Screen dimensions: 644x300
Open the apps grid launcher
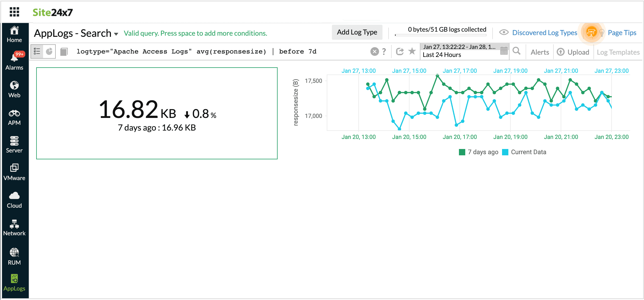14,12
